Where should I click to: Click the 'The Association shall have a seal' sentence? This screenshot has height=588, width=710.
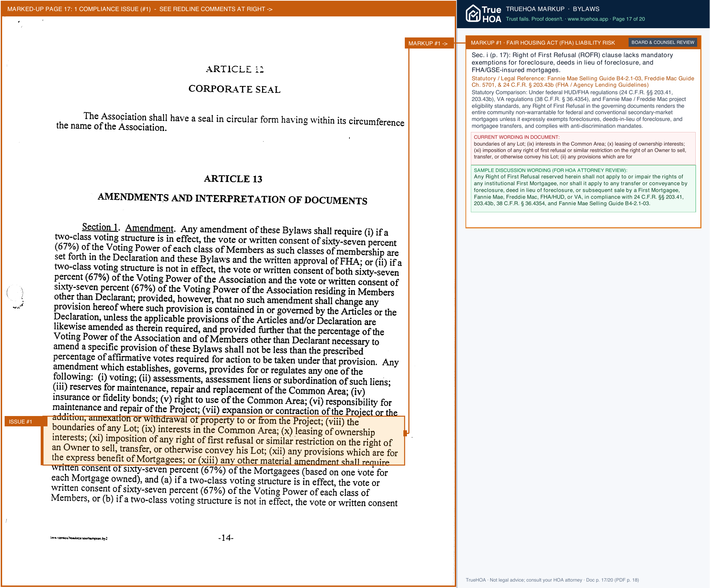click(x=230, y=122)
